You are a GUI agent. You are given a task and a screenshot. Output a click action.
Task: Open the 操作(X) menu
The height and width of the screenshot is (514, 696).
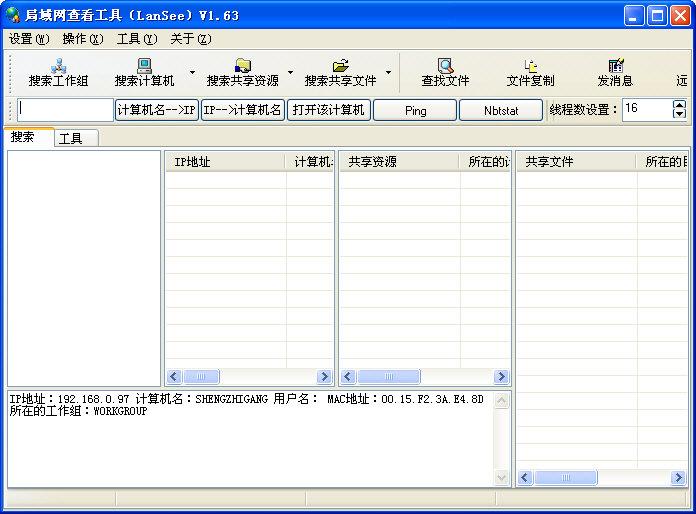[83, 39]
